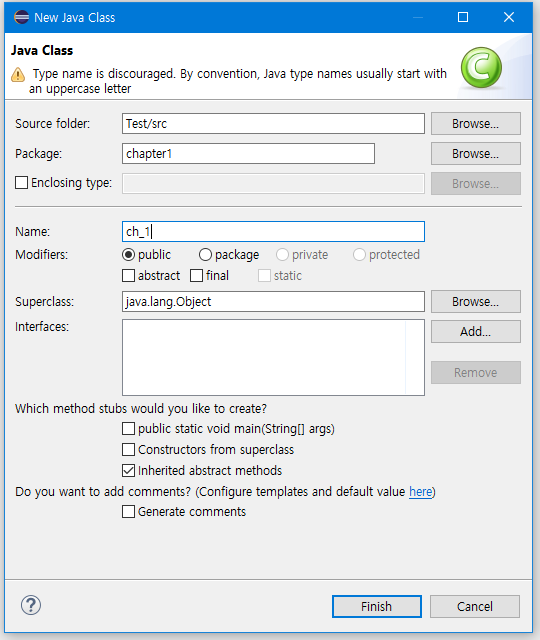Click the help question mark icon
This screenshot has width=540, height=640.
point(31,605)
